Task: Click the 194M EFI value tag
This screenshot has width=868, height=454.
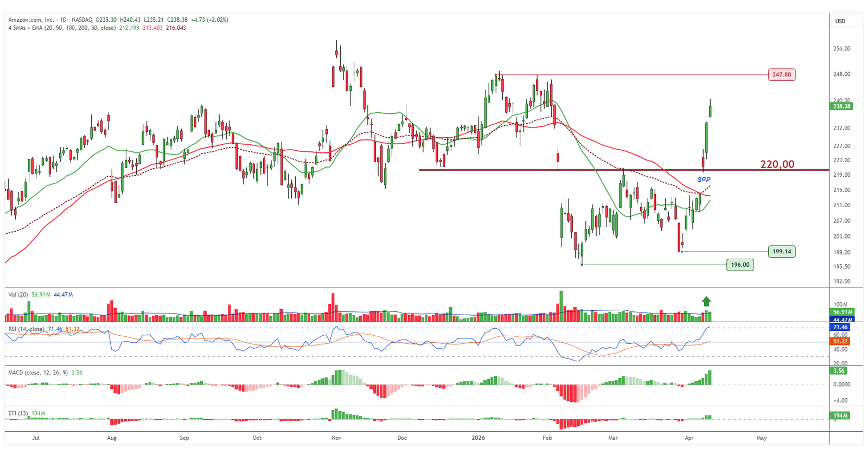Action: tap(840, 415)
